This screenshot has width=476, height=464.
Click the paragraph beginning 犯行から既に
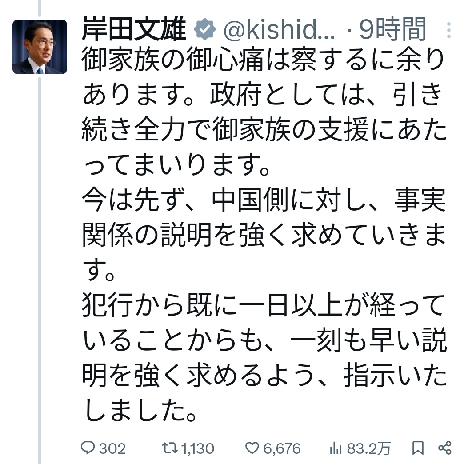tap(264, 357)
